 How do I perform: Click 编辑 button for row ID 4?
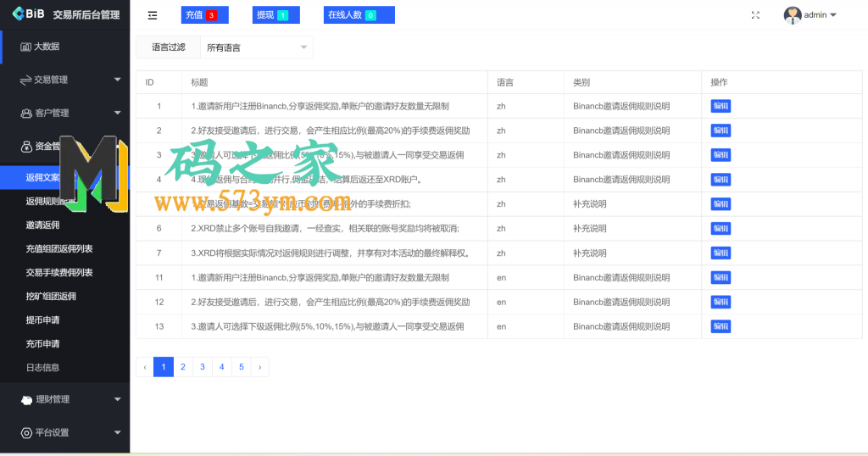coord(721,180)
